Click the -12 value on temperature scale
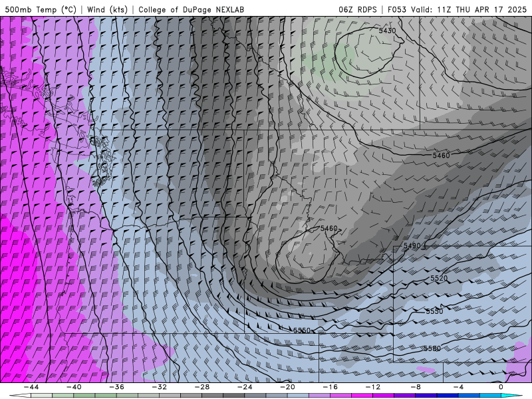 [373, 387]
